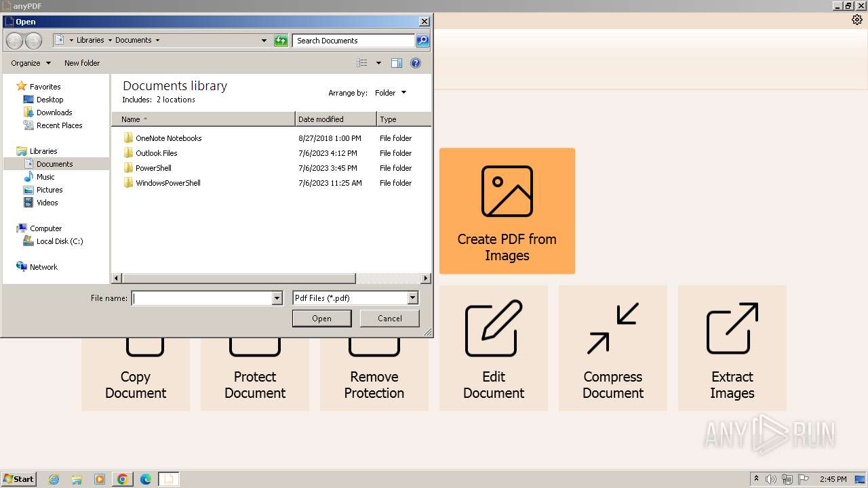Open the anyPDF settings gear
868x488 pixels.
857,20
